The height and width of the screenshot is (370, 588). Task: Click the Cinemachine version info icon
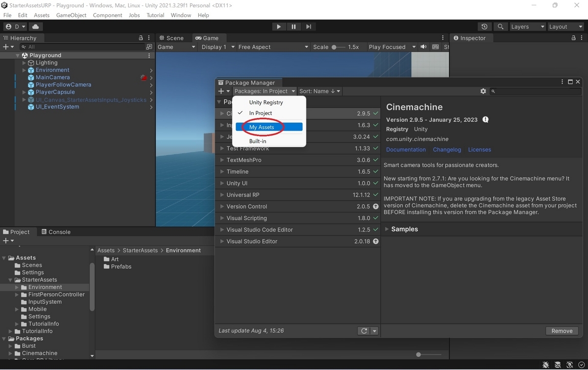[486, 119]
